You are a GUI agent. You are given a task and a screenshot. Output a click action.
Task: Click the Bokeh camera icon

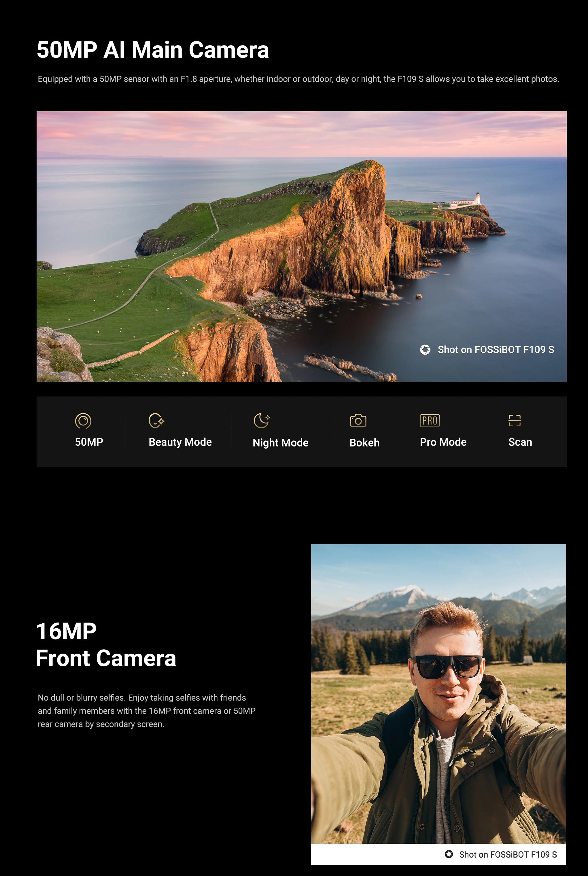[358, 420]
